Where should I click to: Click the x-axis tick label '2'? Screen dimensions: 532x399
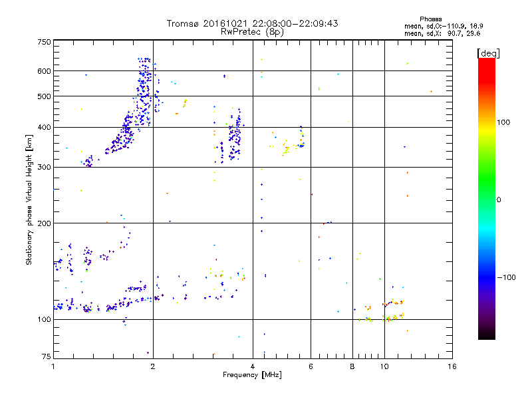[x=153, y=366]
